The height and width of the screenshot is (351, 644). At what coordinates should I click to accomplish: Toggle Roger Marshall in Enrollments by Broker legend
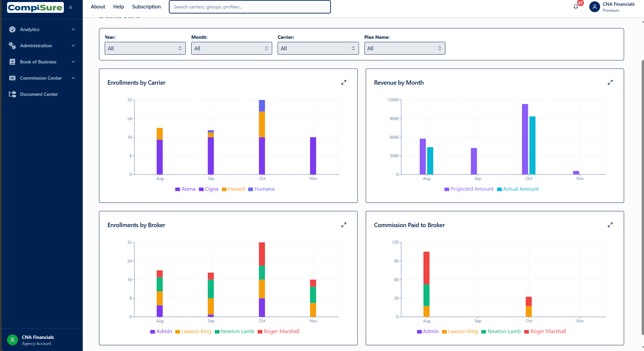[x=278, y=331]
